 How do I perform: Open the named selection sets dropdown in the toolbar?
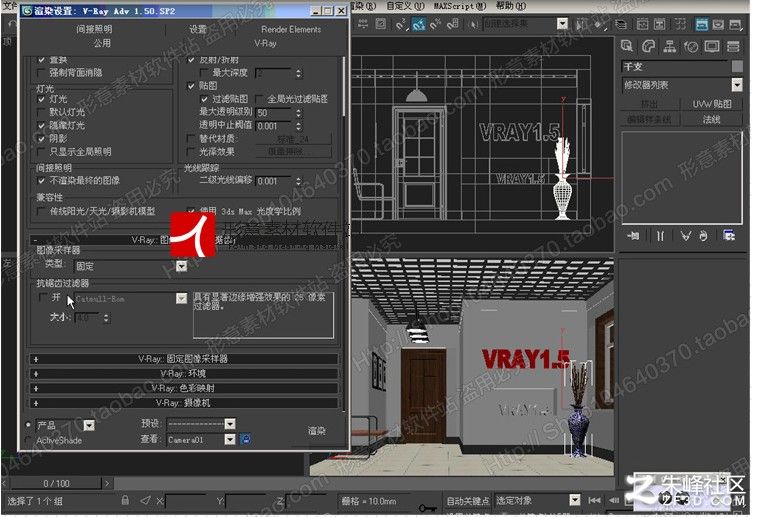click(562, 24)
